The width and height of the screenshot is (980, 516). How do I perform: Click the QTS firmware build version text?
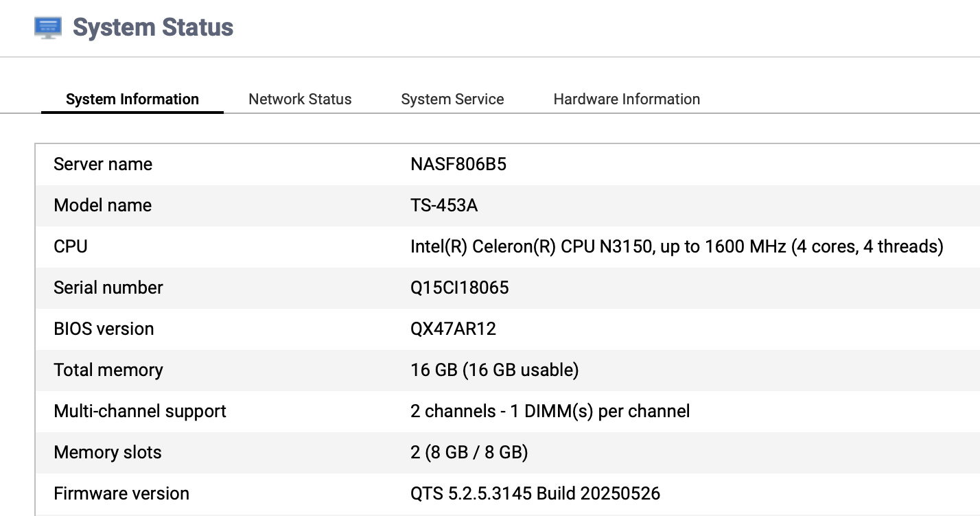[x=535, y=494]
